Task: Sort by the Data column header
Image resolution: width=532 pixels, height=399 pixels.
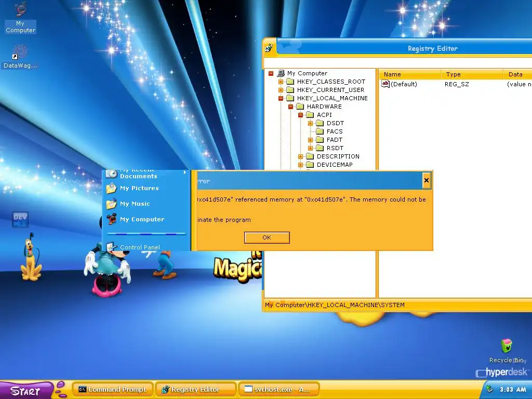Action: click(x=518, y=74)
